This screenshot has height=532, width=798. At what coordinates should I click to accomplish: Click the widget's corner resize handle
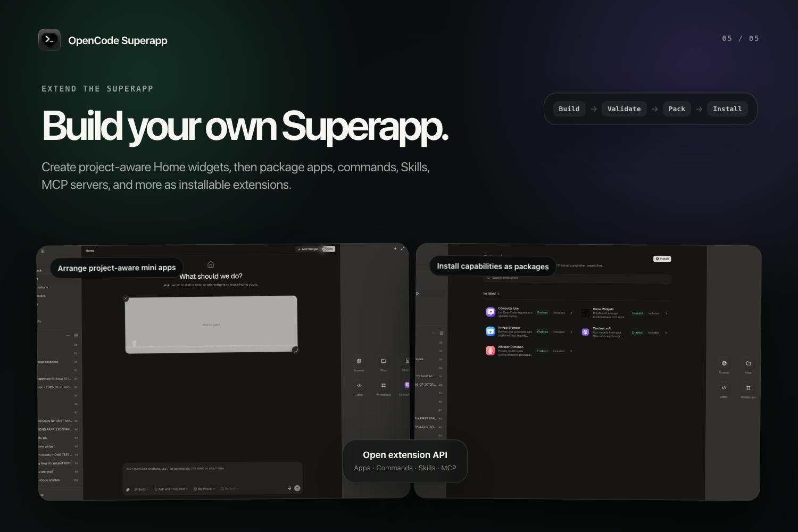pyautogui.click(x=295, y=350)
